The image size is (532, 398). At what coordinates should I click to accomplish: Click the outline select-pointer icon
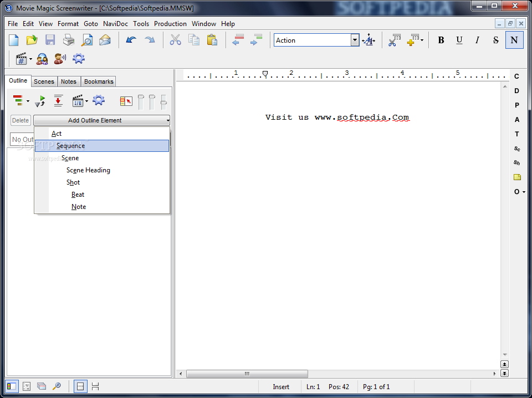(x=126, y=101)
